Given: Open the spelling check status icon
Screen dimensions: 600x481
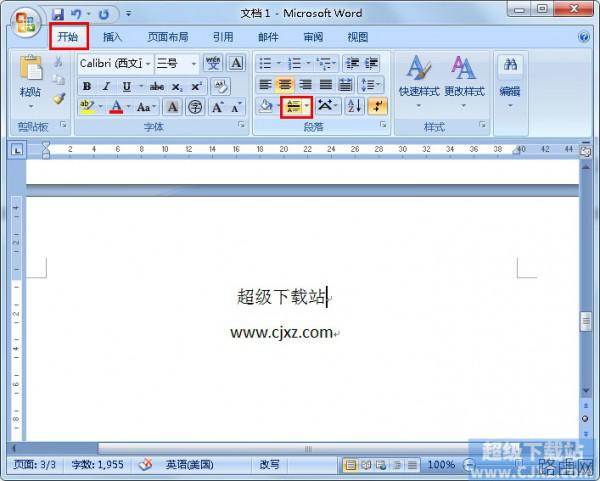Looking at the screenshot, I should click(x=146, y=465).
